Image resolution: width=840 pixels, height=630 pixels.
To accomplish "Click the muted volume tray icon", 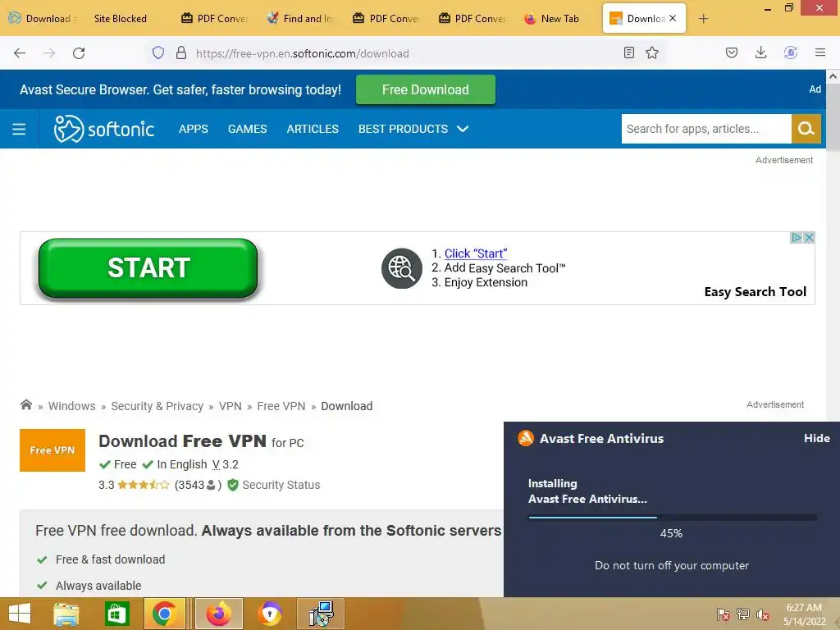I will (x=763, y=614).
